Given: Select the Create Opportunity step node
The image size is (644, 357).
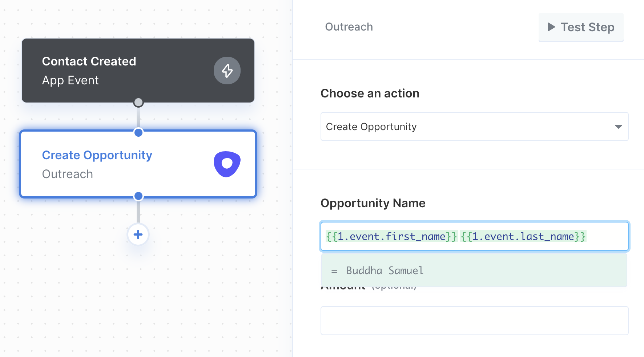Looking at the screenshot, I should click(138, 164).
